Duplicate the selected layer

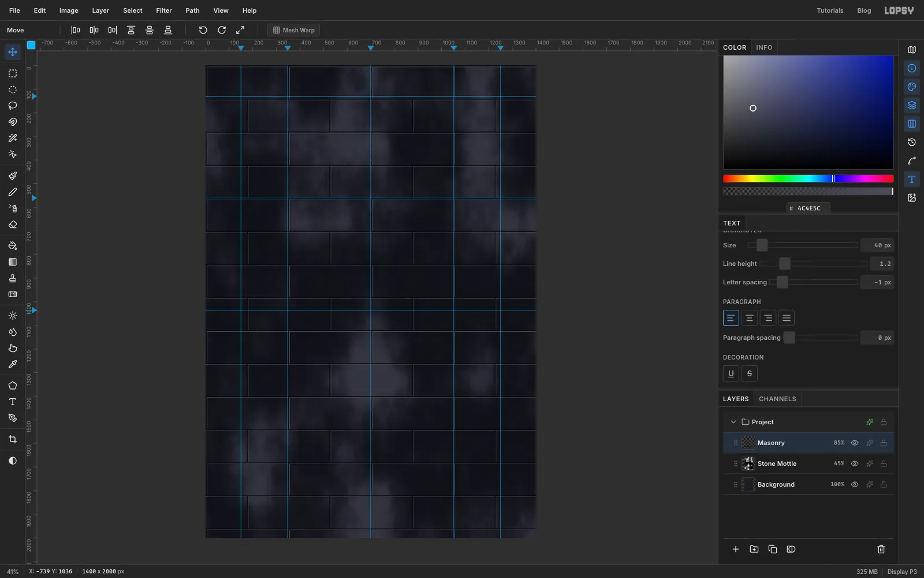(773, 549)
